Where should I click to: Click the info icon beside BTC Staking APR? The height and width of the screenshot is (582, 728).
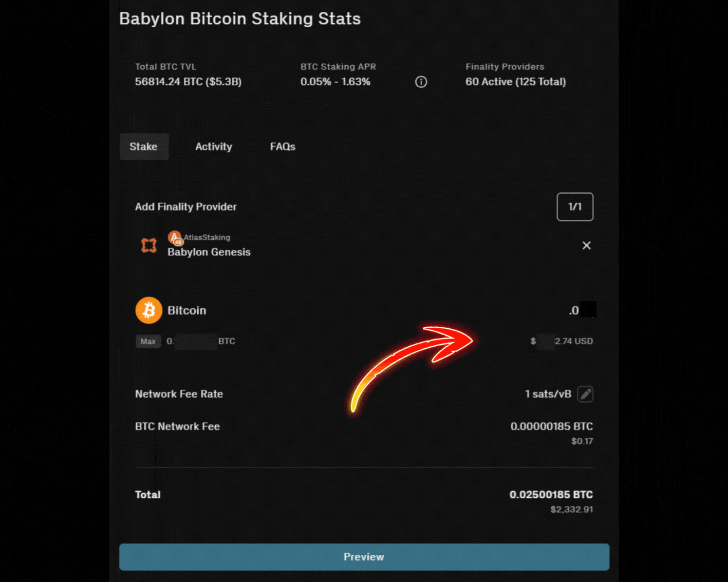(x=421, y=82)
